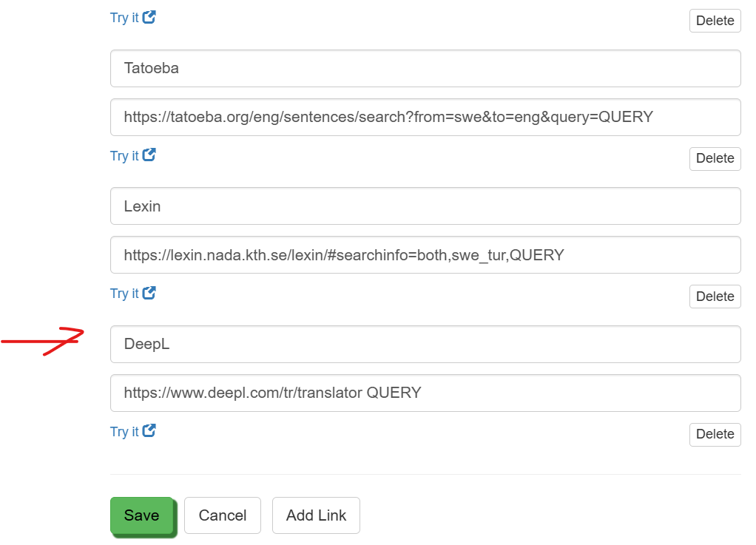Click into the lexin.nada.kth.se URL field
756x545 pixels.
click(425, 255)
